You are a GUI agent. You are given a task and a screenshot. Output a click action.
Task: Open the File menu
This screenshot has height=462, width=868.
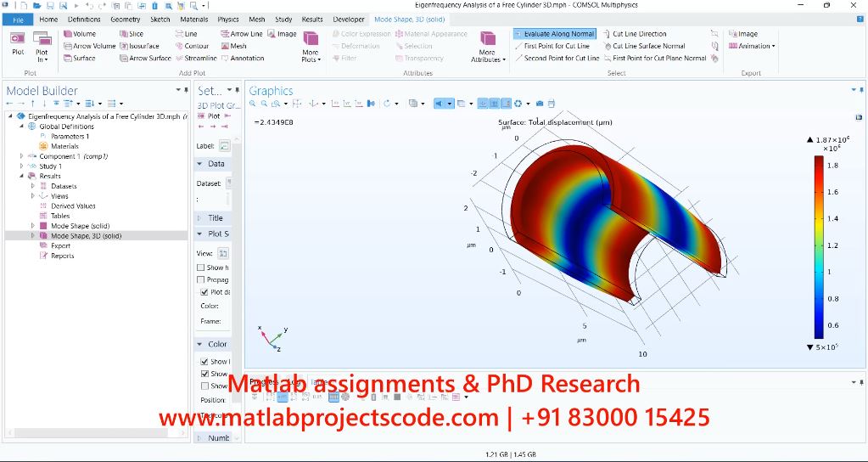point(18,20)
